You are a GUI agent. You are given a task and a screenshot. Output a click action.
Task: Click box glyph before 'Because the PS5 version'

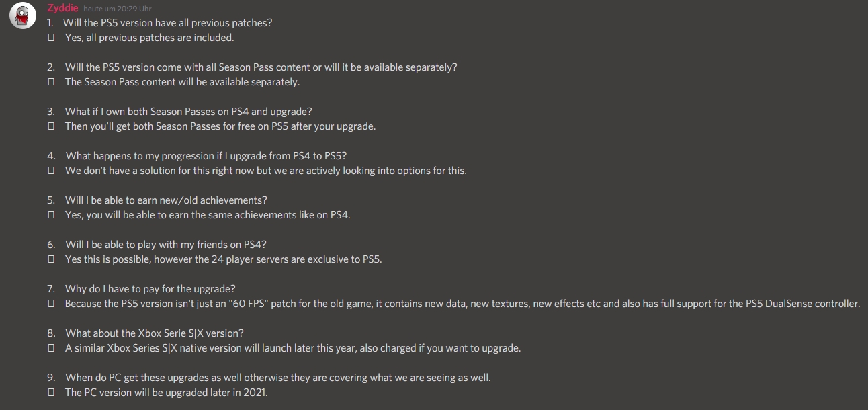tap(51, 304)
